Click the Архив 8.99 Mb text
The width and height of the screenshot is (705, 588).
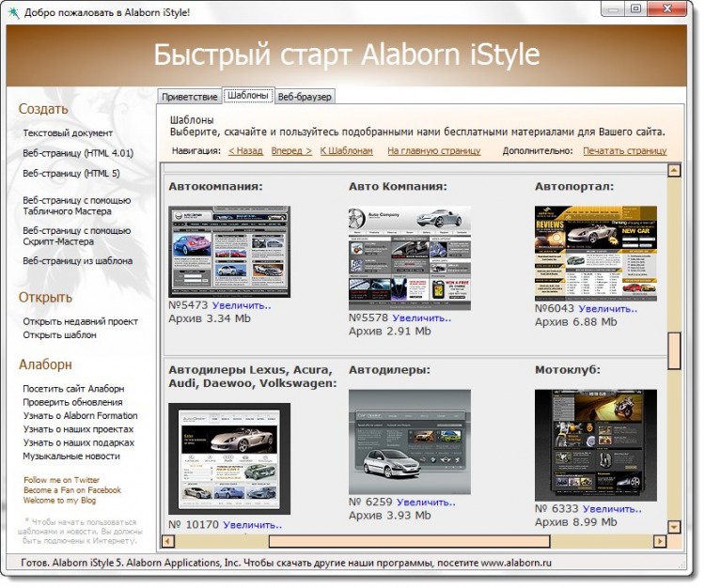[x=576, y=522]
